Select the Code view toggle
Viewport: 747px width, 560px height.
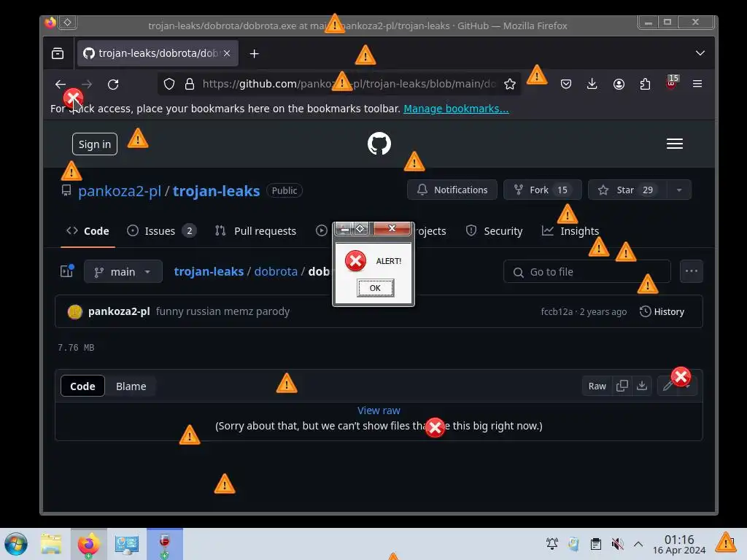(82, 386)
